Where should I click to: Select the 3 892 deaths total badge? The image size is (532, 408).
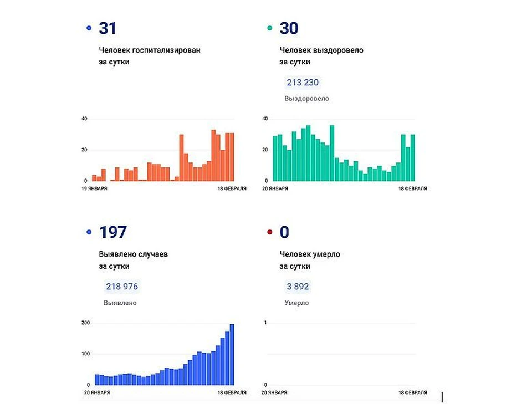pyautogui.click(x=297, y=287)
